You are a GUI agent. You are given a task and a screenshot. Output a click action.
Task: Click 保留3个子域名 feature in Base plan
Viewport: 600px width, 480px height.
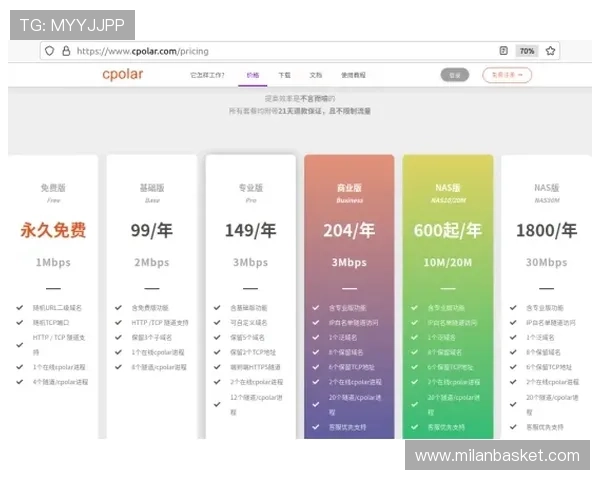[152, 338]
